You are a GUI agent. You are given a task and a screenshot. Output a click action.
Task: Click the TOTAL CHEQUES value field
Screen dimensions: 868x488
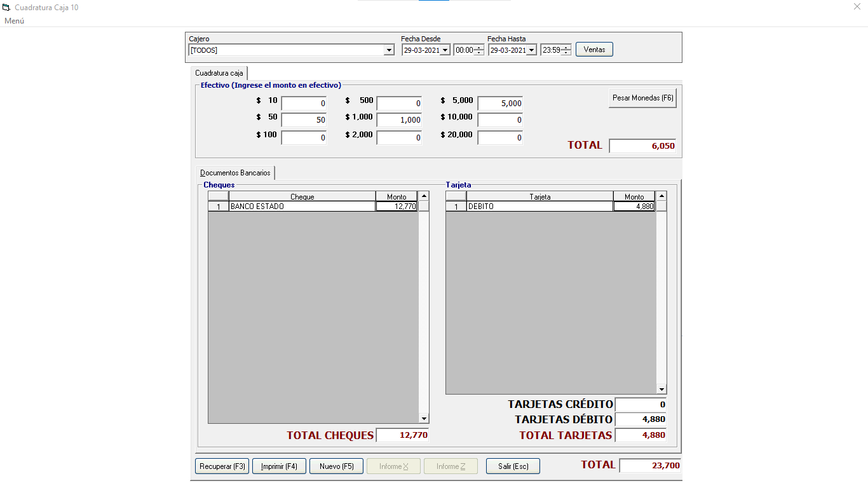(x=402, y=435)
